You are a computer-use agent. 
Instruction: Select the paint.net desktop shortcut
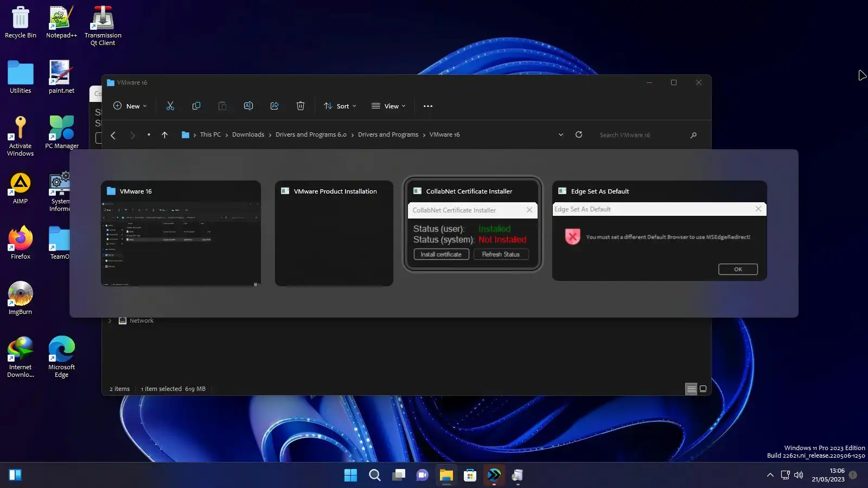pos(61,77)
